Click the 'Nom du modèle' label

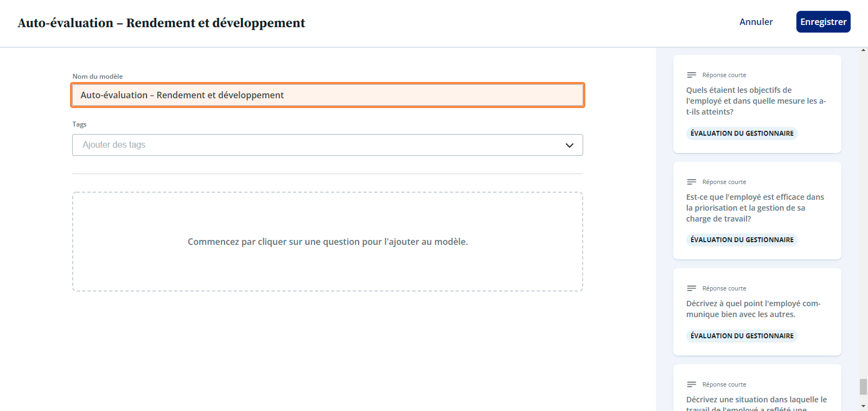[x=97, y=77]
